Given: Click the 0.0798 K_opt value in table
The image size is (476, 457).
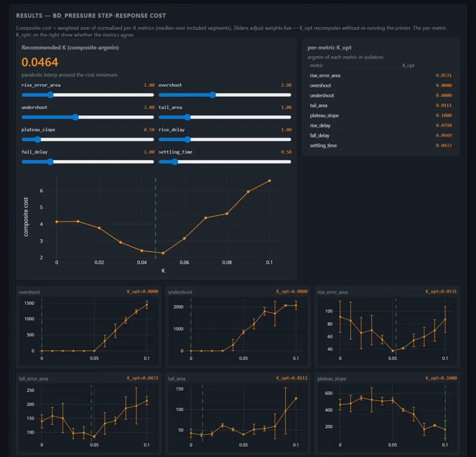Looking at the screenshot, I should point(443,125).
